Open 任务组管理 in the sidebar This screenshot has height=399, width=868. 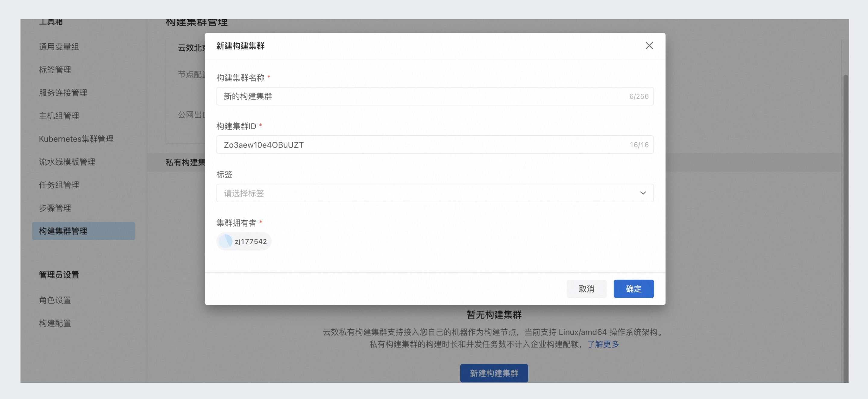tap(59, 185)
